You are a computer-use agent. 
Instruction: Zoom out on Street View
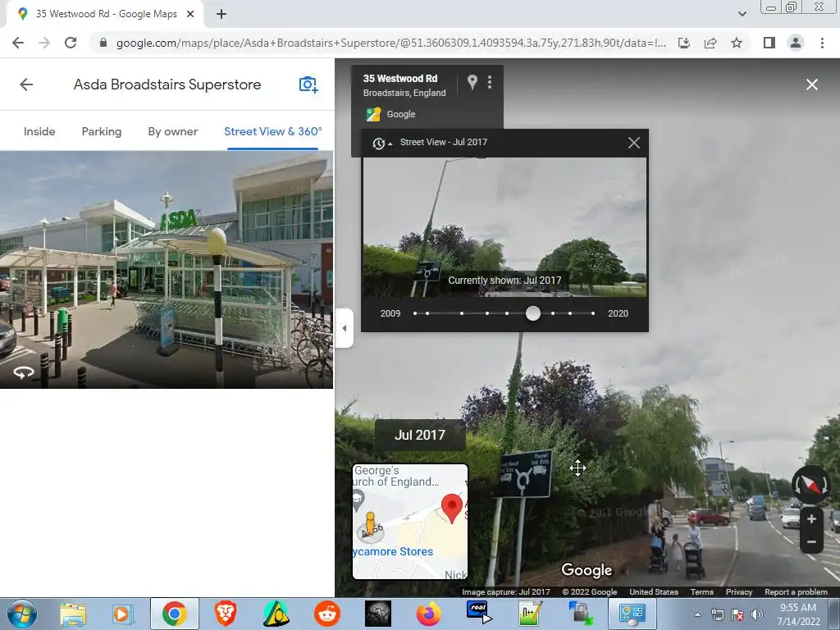(811, 541)
